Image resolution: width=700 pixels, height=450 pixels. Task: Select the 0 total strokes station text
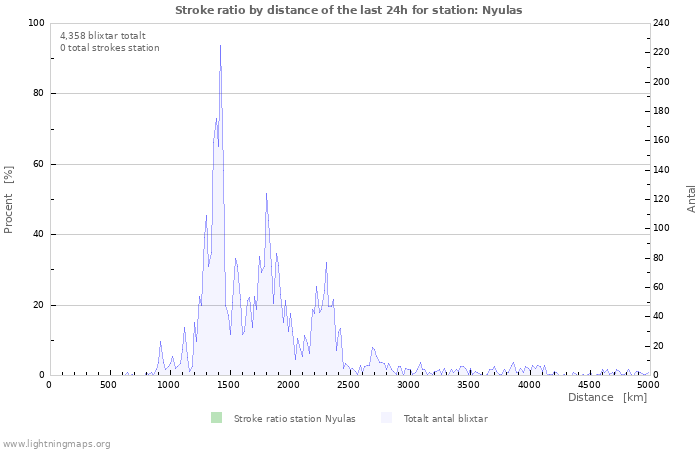coord(110,47)
